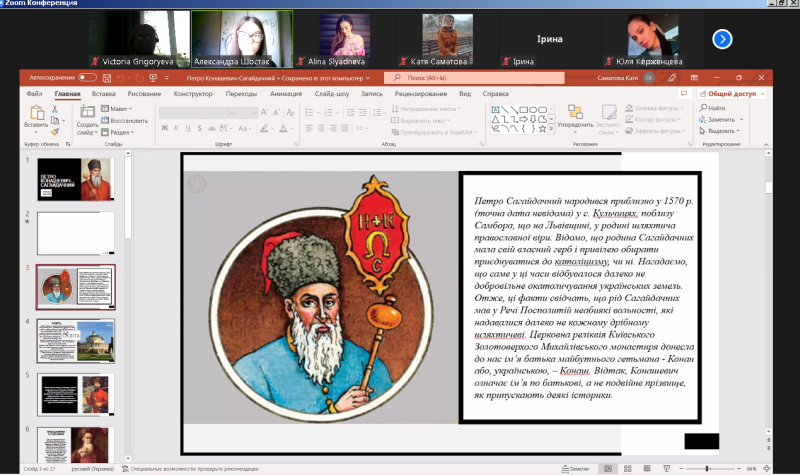Paste using the Вставить clipboard icon

(x=36, y=112)
